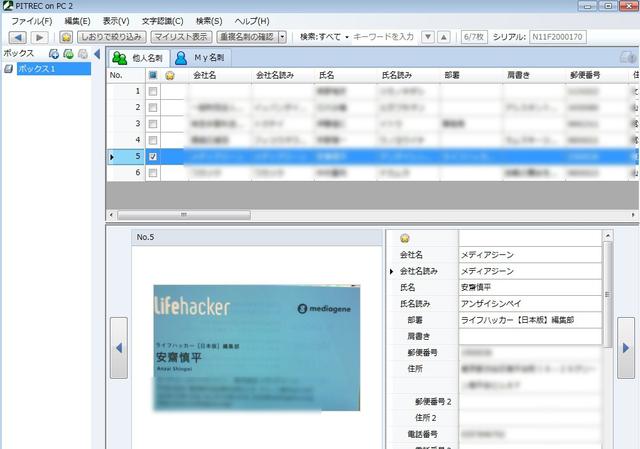Click the back navigation arrow in toolbar
The image size is (640, 449).
click(x=18, y=37)
